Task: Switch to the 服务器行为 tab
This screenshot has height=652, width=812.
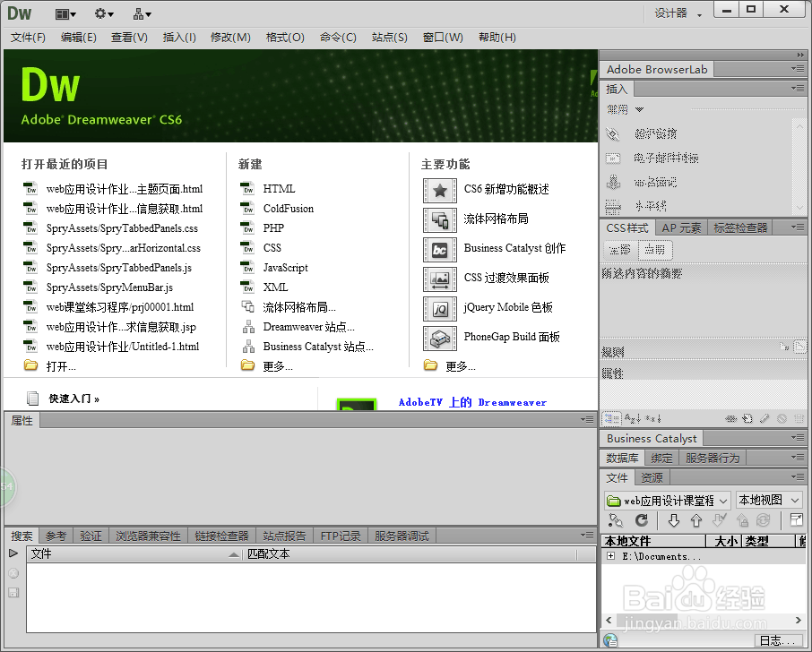Action: pyautogui.click(x=713, y=458)
